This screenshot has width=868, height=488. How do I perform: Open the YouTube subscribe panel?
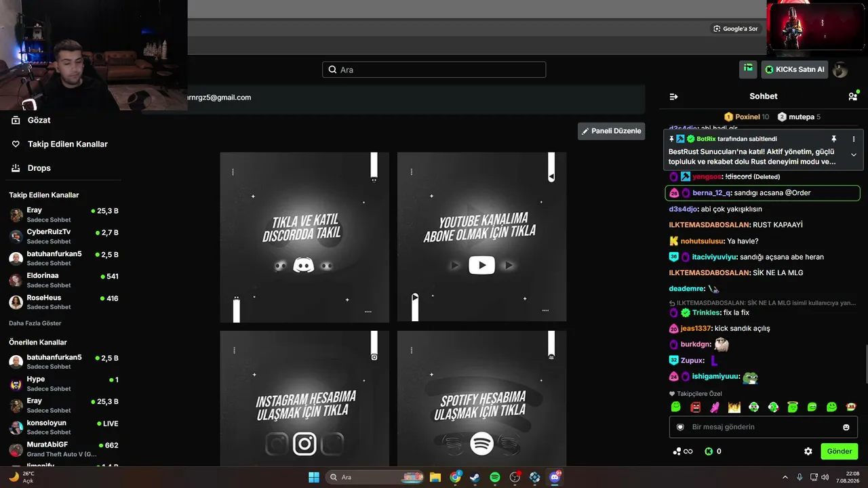click(481, 237)
